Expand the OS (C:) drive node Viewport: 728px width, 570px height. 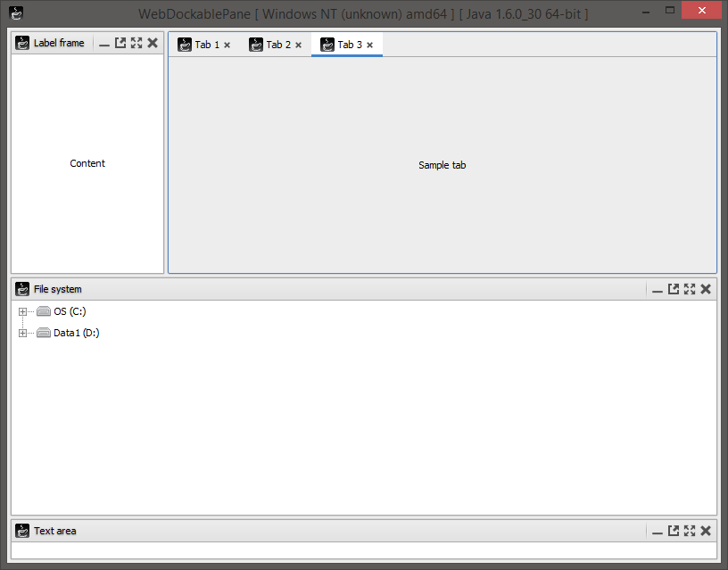click(x=22, y=311)
